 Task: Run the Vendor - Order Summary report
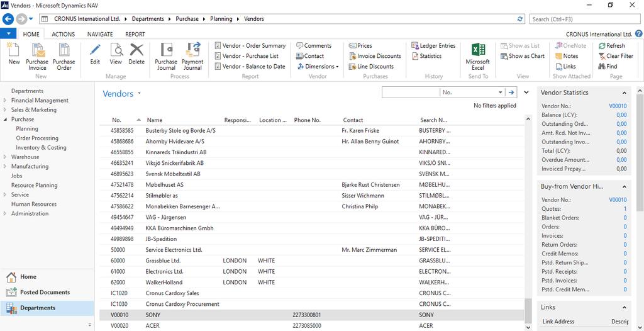point(250,46)
